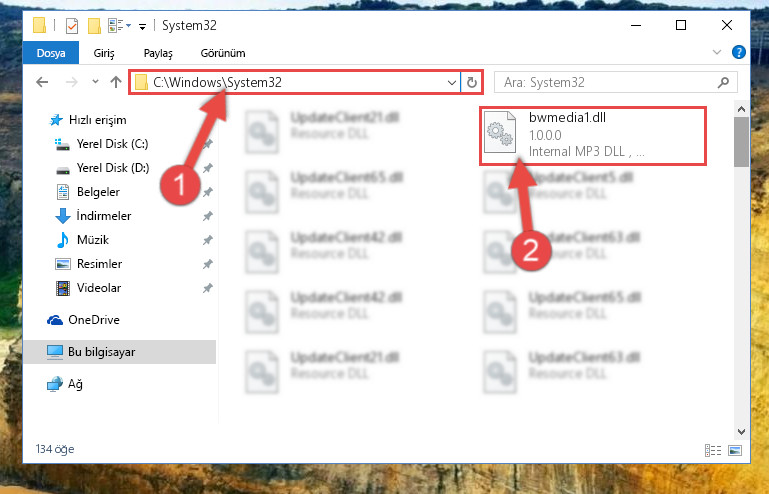769x494 pixels.
Task: Open the Paylaş ribbon tab
Action: point(158,53)
